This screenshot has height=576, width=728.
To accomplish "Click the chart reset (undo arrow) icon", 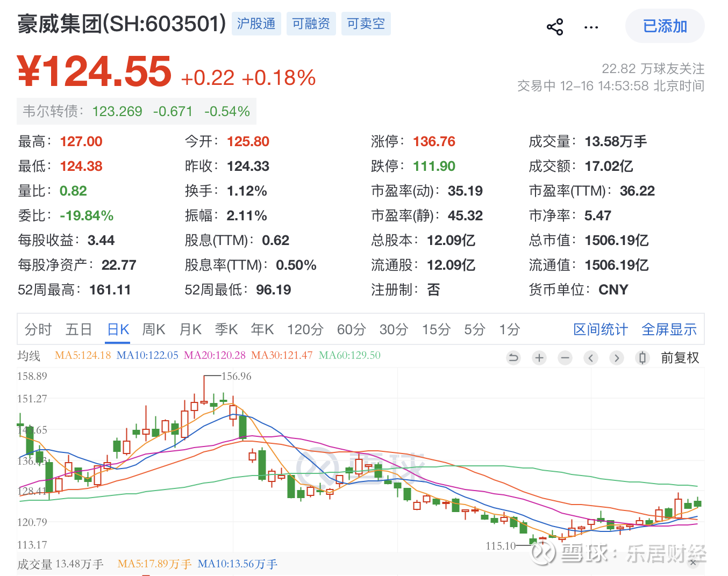I will 513,358.
